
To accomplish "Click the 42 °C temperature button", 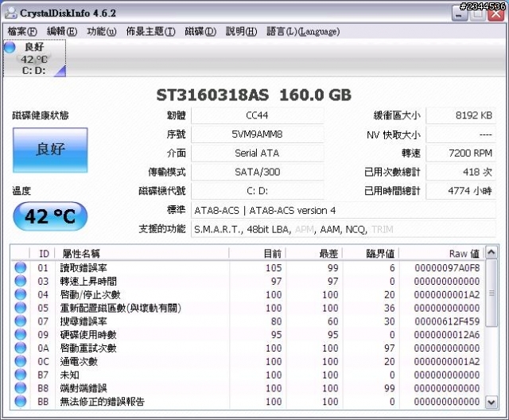I will (x=50, y=216).
